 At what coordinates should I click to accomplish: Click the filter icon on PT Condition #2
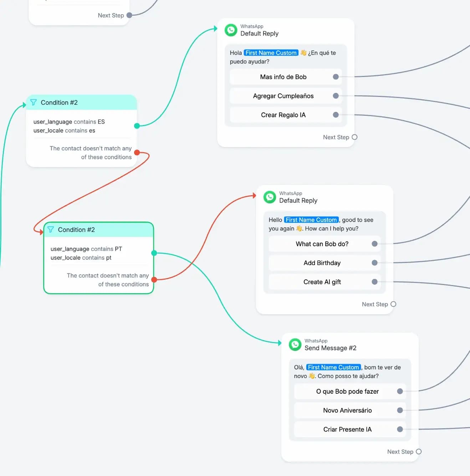[x=51, y=230]
